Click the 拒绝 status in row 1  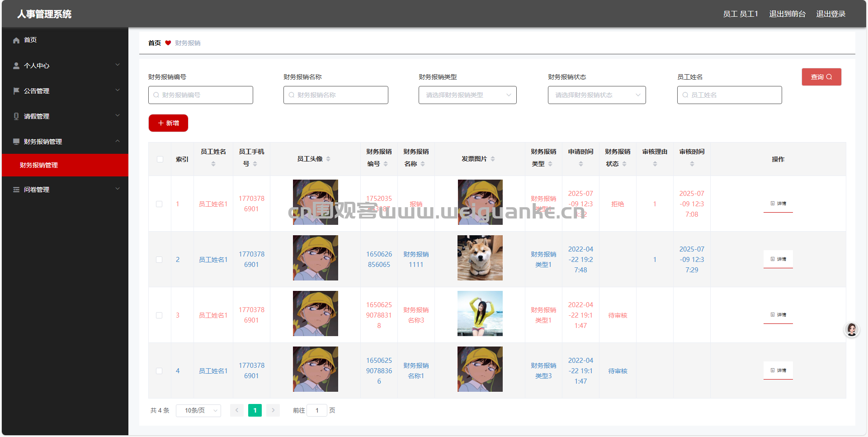[x=618, y=204]
